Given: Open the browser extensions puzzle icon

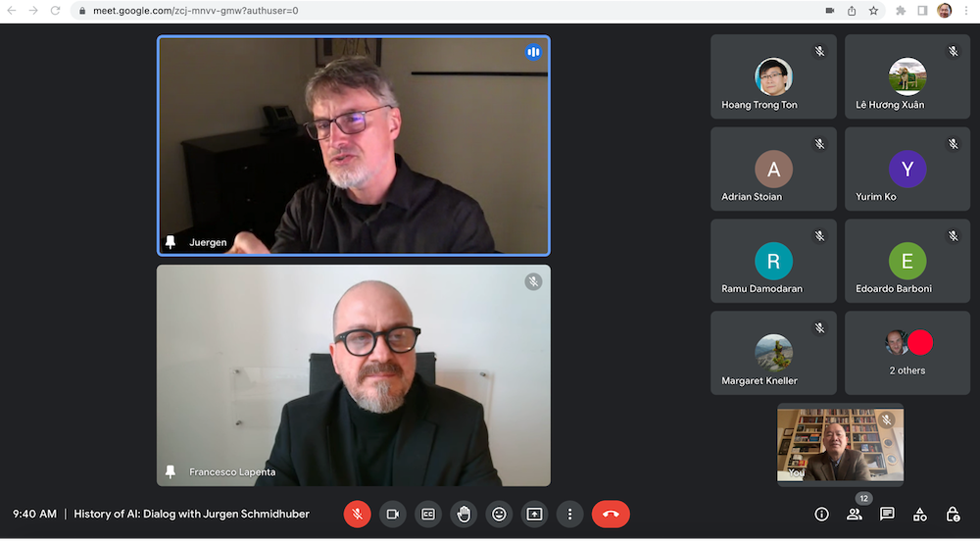Looking at the screenshot, I should coord(901,11).
